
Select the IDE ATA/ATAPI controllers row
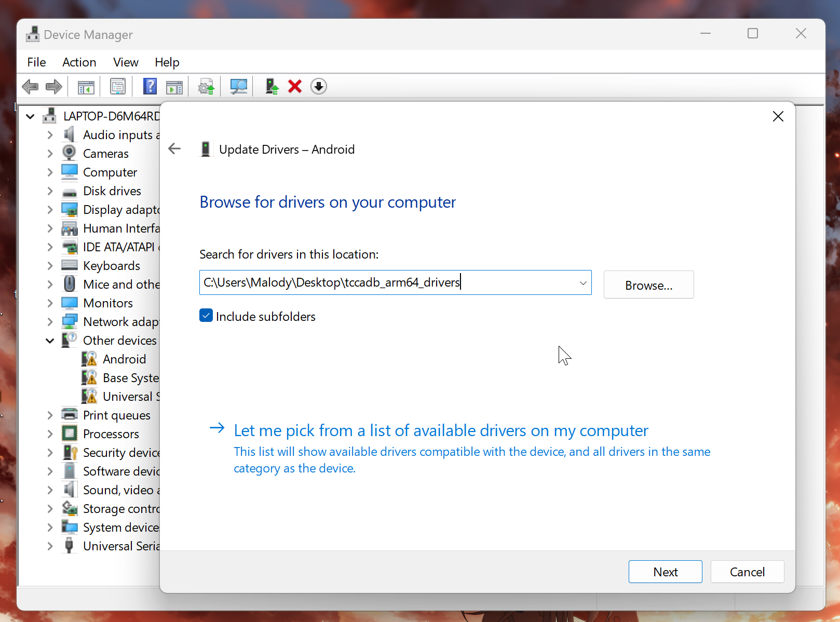tap(121, 247)
